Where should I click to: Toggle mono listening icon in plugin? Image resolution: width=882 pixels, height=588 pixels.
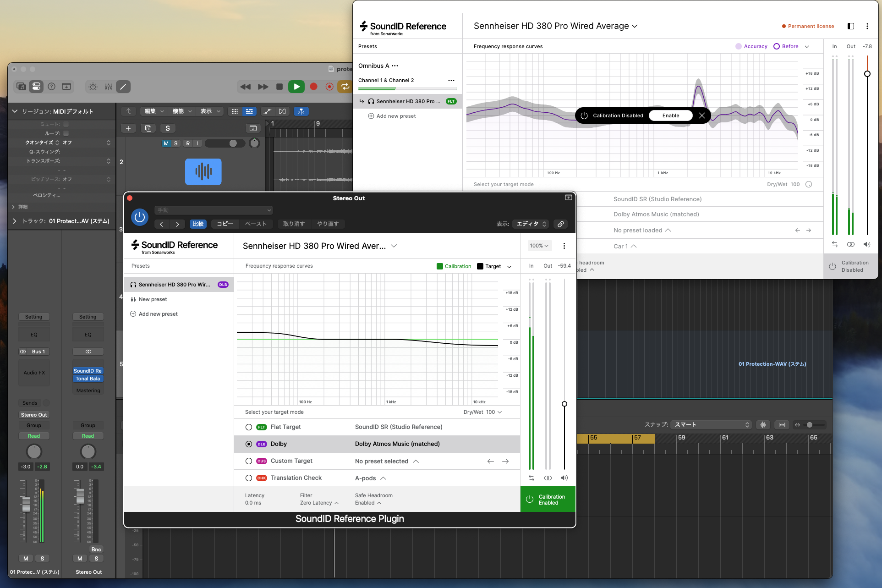(x=548, y=478)
